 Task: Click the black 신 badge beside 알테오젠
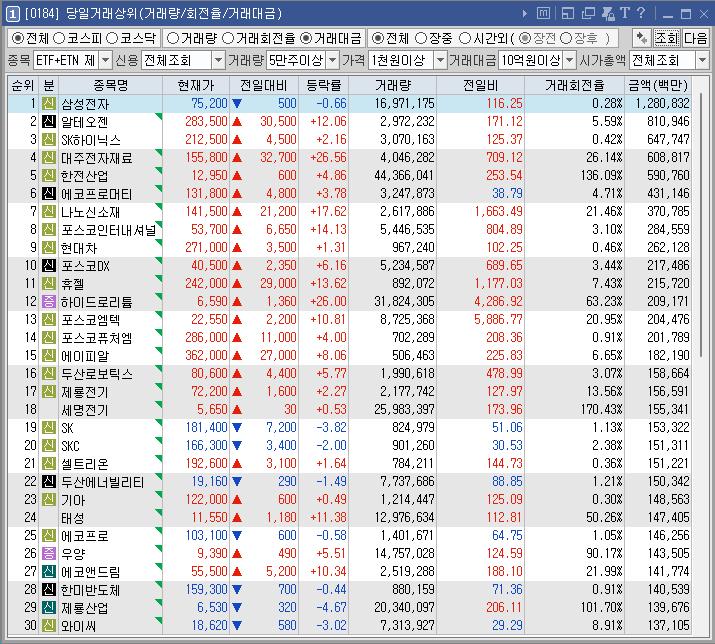pyautogui.click(x=49, y=121)
